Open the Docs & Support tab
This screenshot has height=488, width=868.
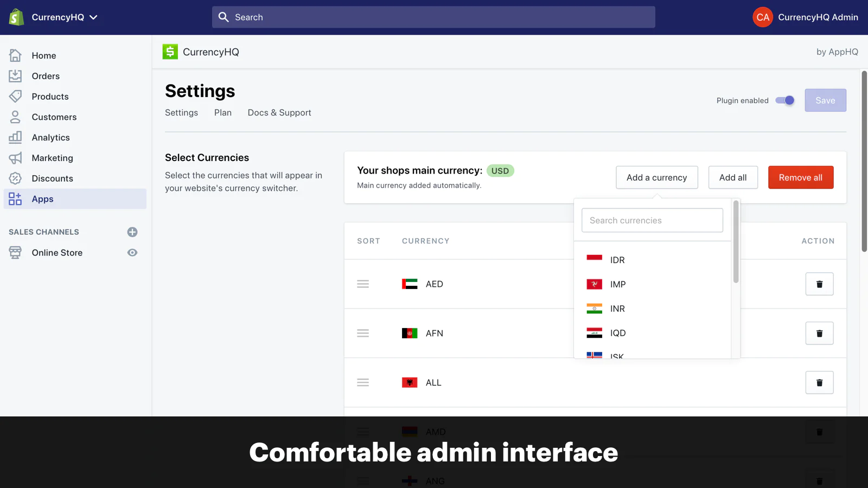pyautogui.click(x=279, y=113)
